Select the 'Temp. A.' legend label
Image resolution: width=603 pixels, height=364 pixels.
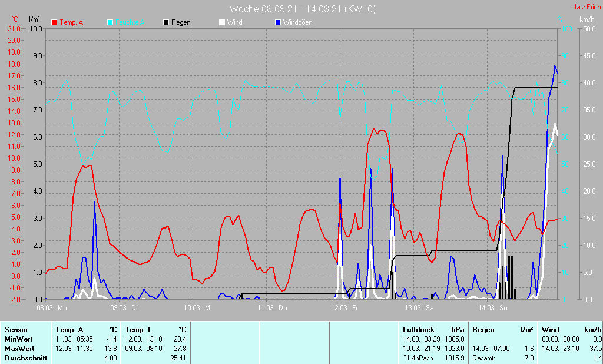click(x=72, y=23)
